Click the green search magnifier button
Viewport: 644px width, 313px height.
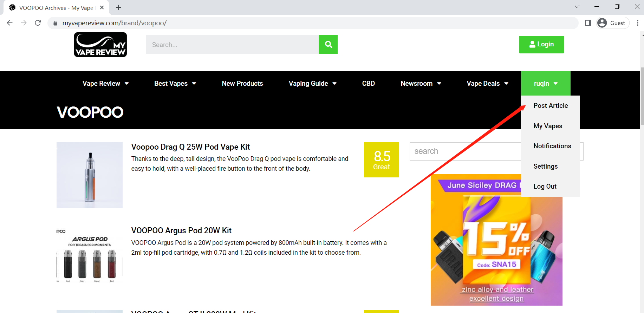point(328,45)
